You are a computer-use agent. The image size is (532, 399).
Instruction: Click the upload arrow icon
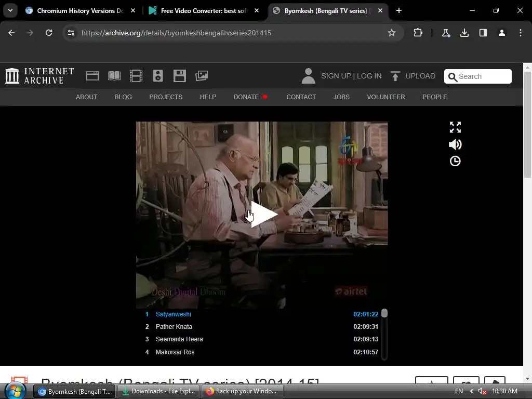[395, 76]
